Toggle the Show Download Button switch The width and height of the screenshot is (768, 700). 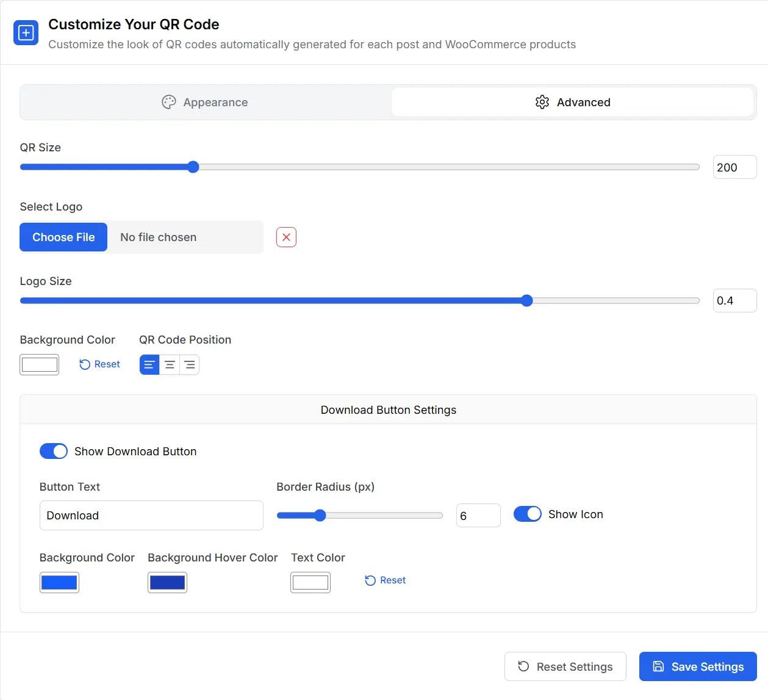tap(54, 451)
